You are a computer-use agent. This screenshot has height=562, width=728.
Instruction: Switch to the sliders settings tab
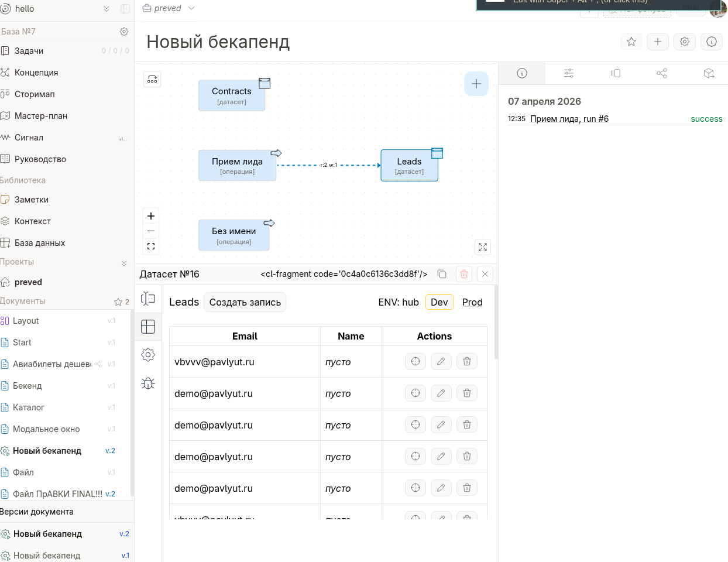click(568, 73)
